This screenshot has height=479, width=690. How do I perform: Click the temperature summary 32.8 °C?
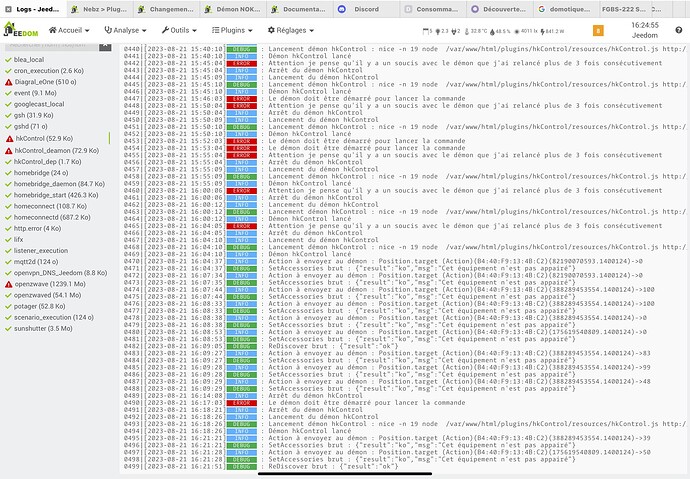(x=476, y=31)
